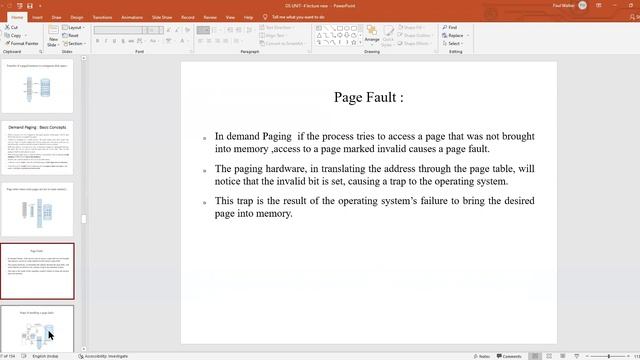
Task: Open the Slide Show ribbon tab
Action: [162, 18]
